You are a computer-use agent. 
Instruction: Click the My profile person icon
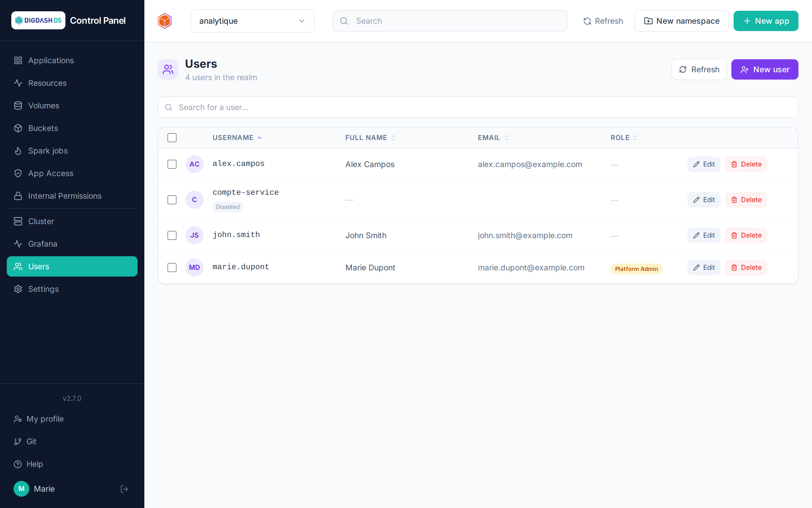pyautogui.click(x=18, y=419)
